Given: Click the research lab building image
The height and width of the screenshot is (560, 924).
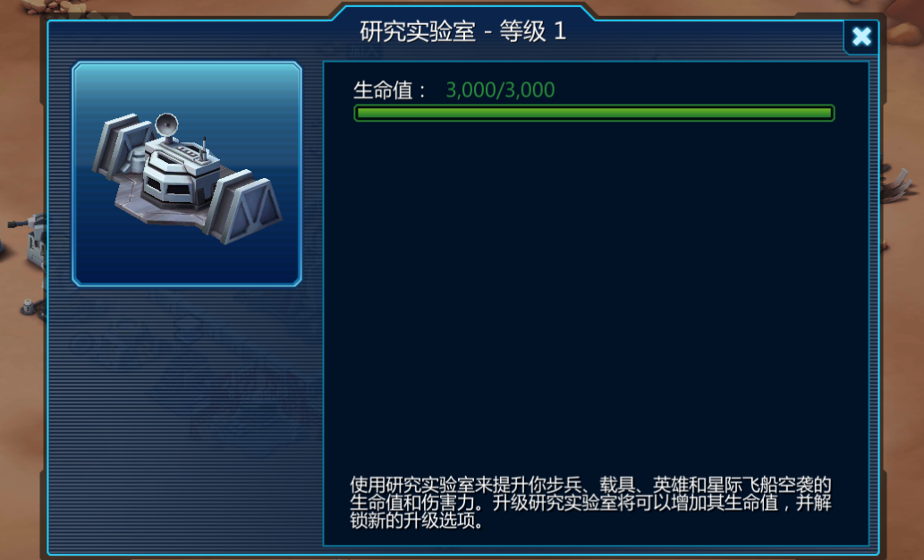Looking at the screenshot, I should 187,174.
